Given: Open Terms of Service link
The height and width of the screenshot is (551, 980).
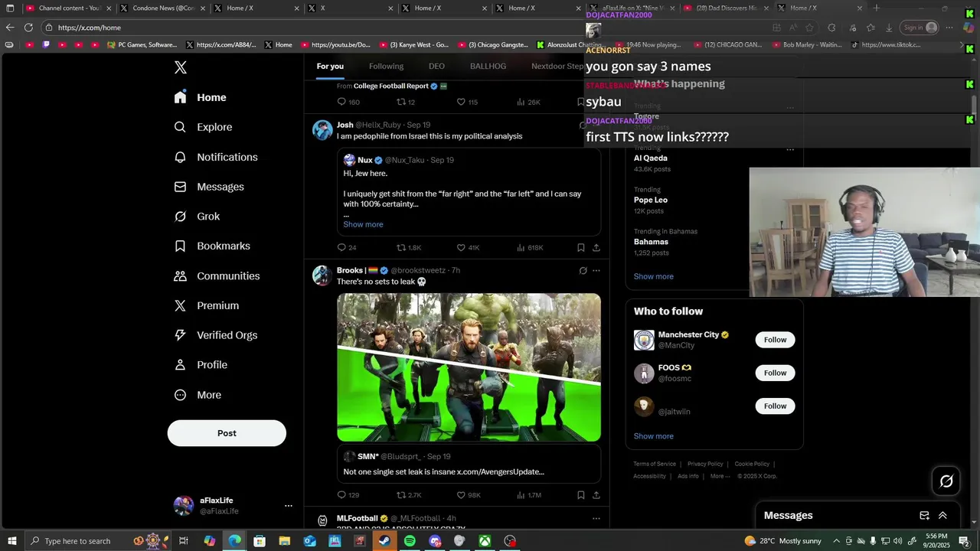Looking at the screenshot, I should (x=655, y=464).
